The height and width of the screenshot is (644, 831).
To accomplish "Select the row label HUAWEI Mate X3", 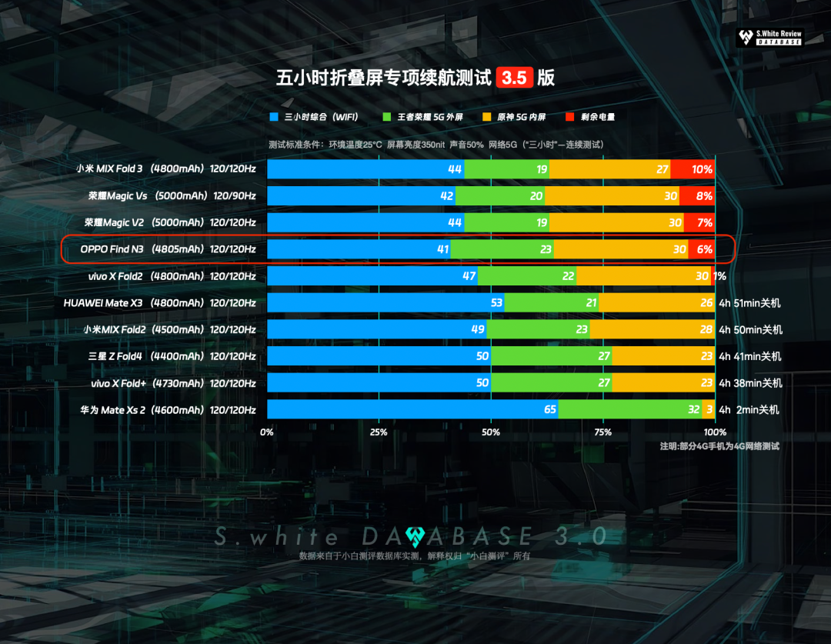I will 159,302.
